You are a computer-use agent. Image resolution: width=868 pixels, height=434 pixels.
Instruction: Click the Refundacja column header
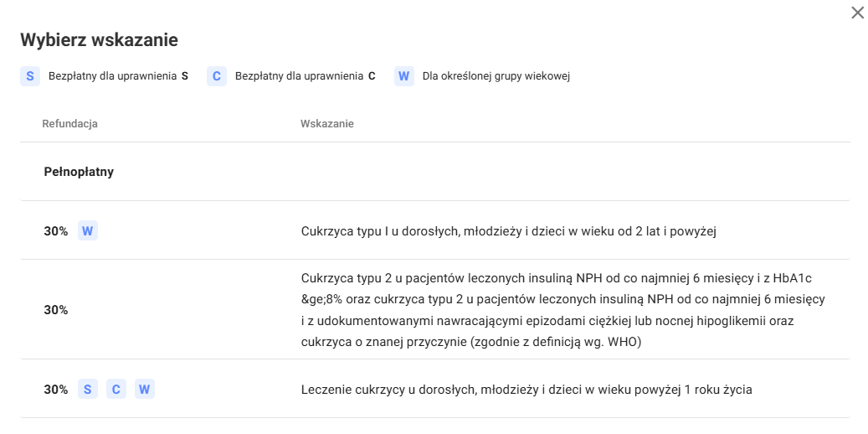point(69,124)
